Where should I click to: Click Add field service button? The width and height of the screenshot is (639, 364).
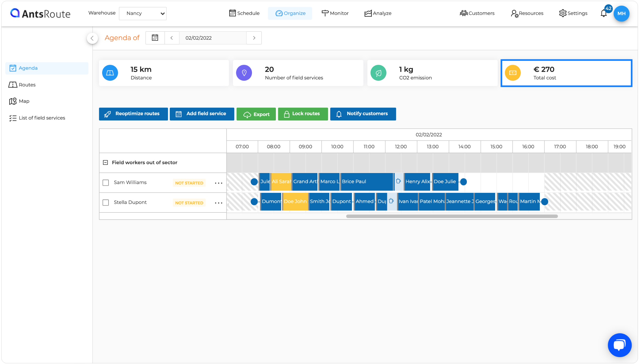[202, 114]
